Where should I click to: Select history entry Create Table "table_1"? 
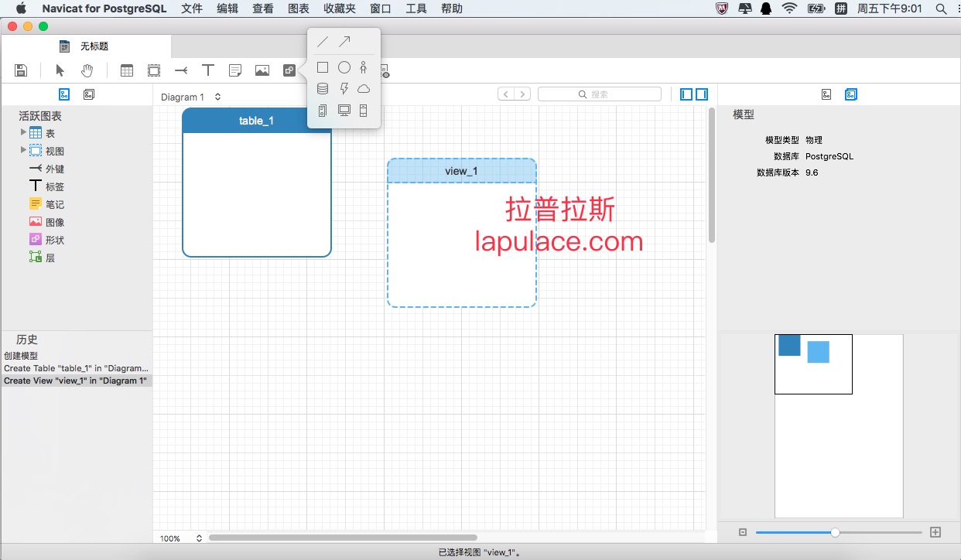(x=77, y=368)
